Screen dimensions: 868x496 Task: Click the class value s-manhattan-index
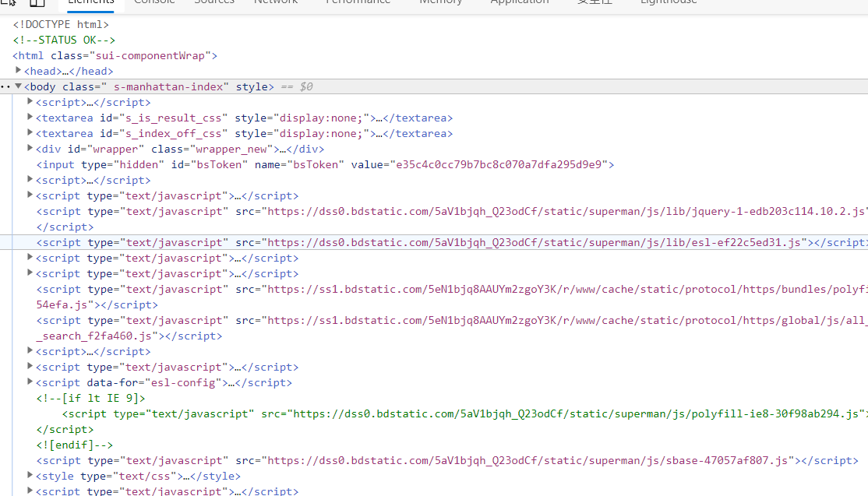click(x=168, y=86)
